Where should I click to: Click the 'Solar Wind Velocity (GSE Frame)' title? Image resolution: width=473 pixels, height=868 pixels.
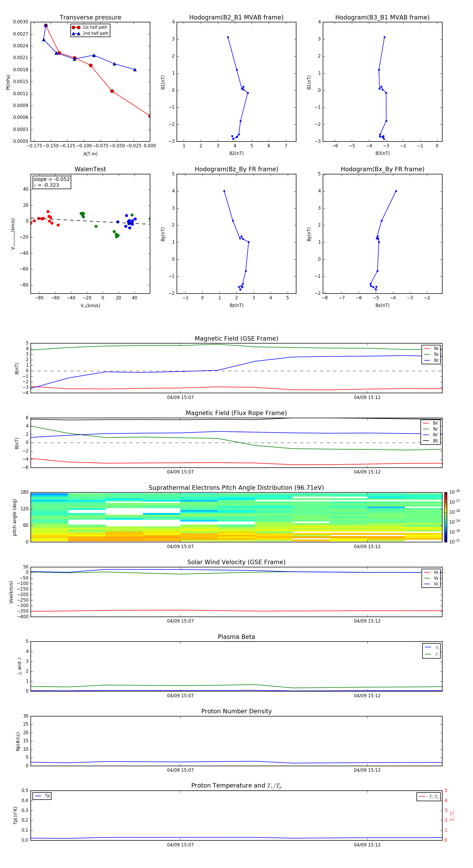(x=236, y=562)
